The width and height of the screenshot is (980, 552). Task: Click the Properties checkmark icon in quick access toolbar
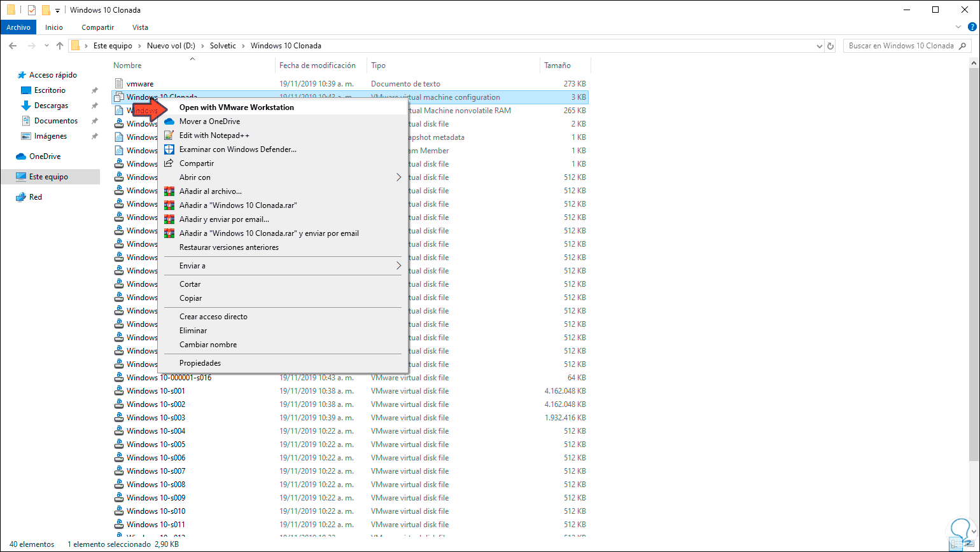(32, 10)
